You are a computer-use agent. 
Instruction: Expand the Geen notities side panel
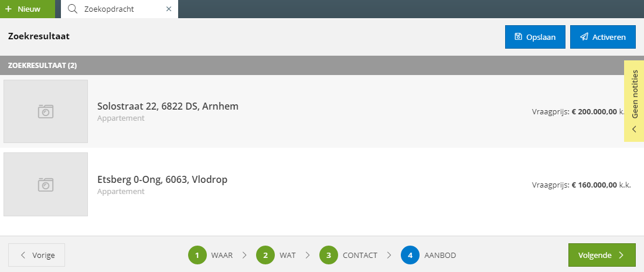(x=634, y=101)
